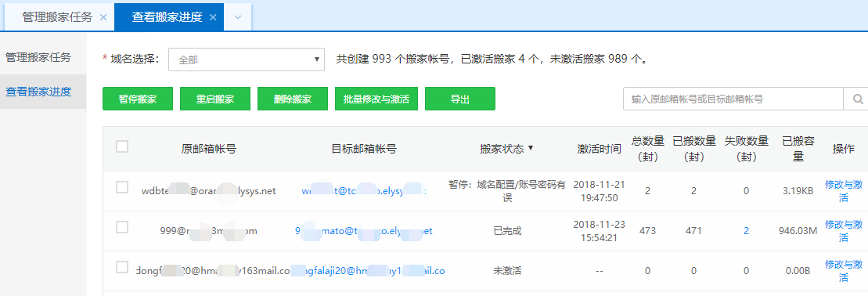Open the failed count link 2
This screenshot has width=868, height=296.
tap(746, 231)
